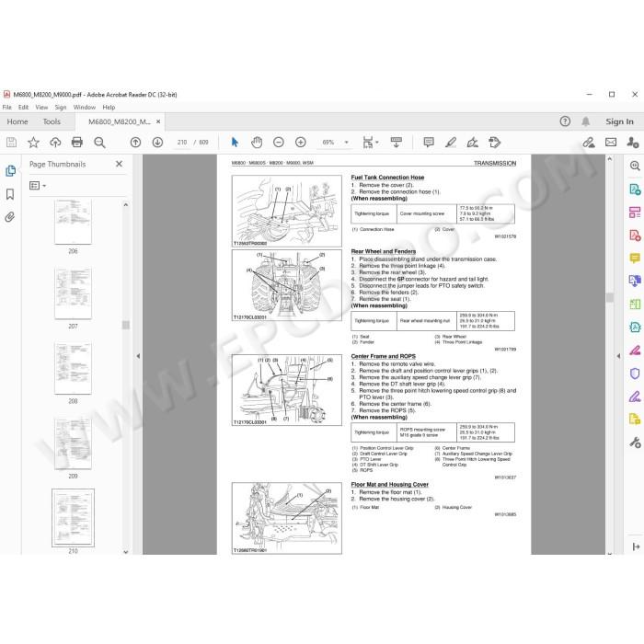Upload file to cloud icon
The width and height of the screenshot is (644, 644).
click(55, 143)
